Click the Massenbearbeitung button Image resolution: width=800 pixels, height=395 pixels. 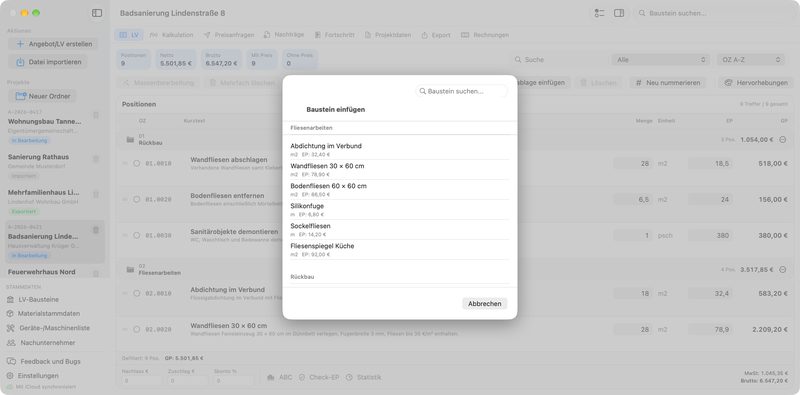coord(159,83)
